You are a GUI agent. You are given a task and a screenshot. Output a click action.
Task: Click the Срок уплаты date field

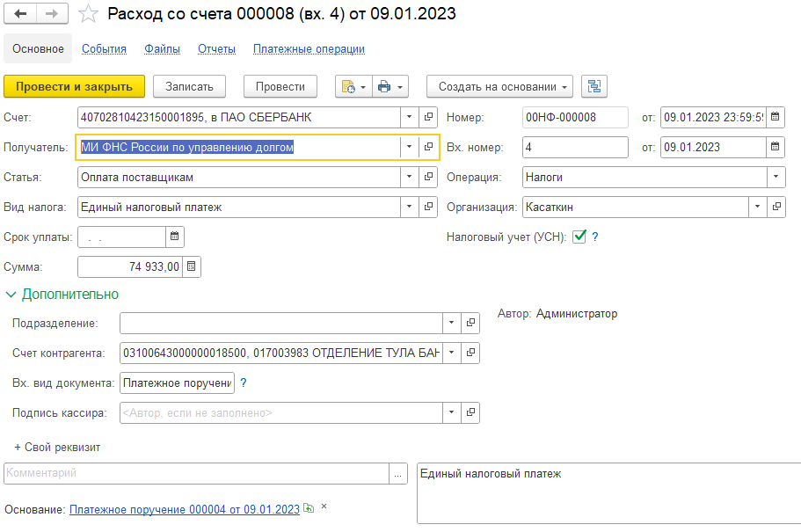(121, 237)
